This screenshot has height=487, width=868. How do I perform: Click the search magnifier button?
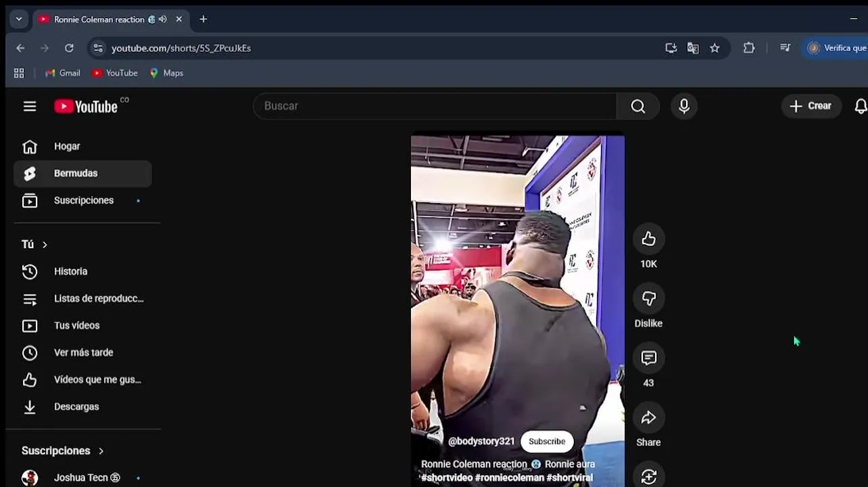pos(638,106)
